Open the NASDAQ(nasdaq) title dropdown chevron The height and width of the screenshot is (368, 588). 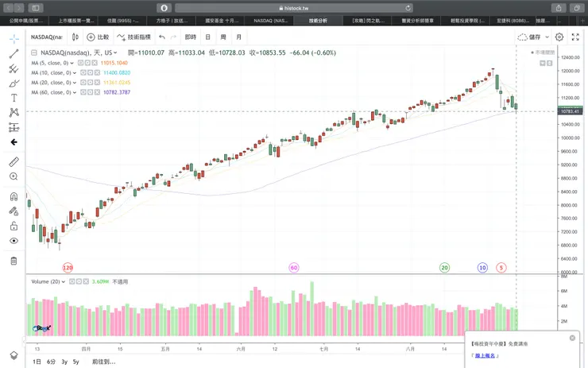115,53
